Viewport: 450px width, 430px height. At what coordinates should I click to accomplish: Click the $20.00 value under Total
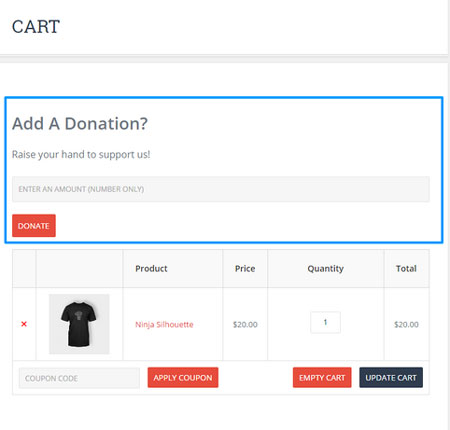406,324
